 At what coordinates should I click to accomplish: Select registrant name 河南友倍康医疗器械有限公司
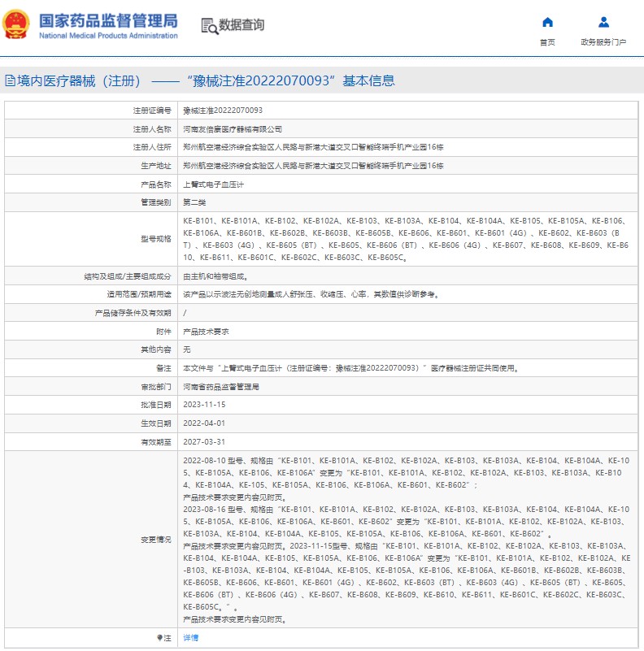click(233, 129)
